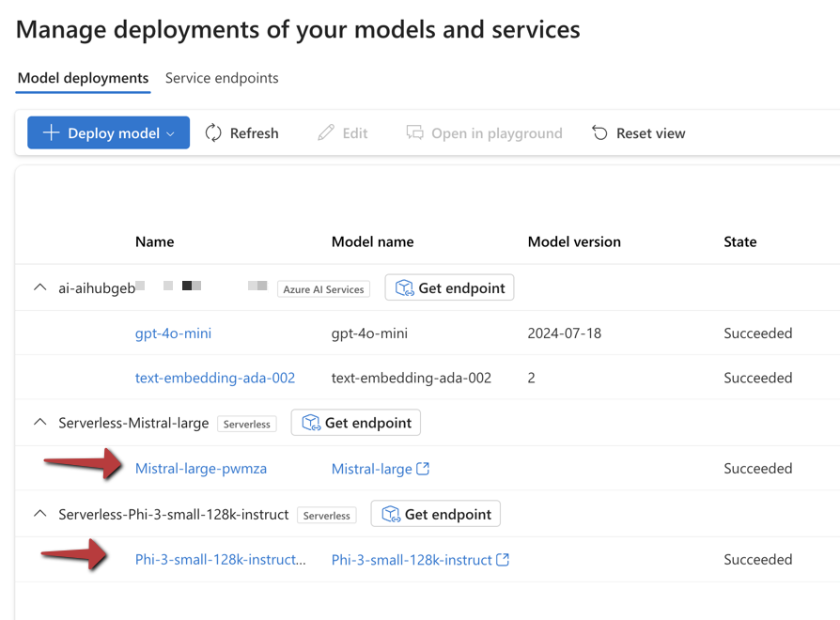This screenshot has width=840, height=620.
Task: Open the Mistral-large-pwmza deployment
Action: [x=201, y=469]
